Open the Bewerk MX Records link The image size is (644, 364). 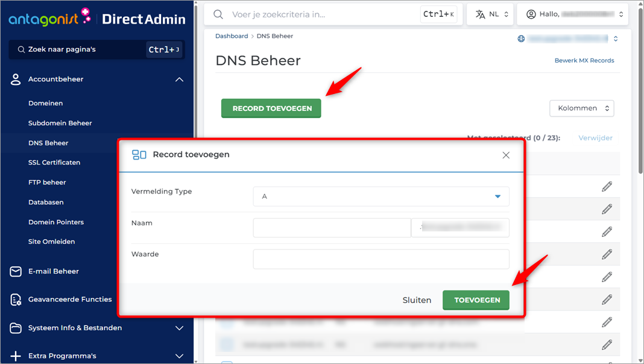584,60
